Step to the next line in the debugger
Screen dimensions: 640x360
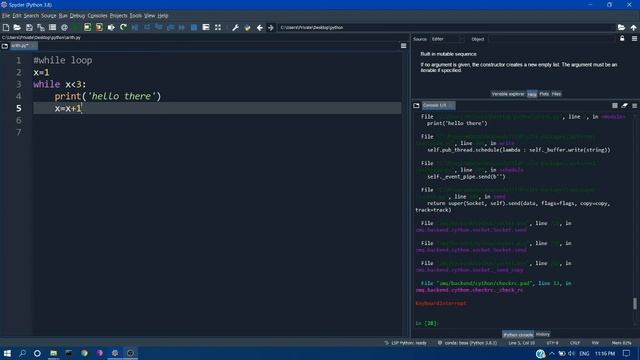point(147,27)
